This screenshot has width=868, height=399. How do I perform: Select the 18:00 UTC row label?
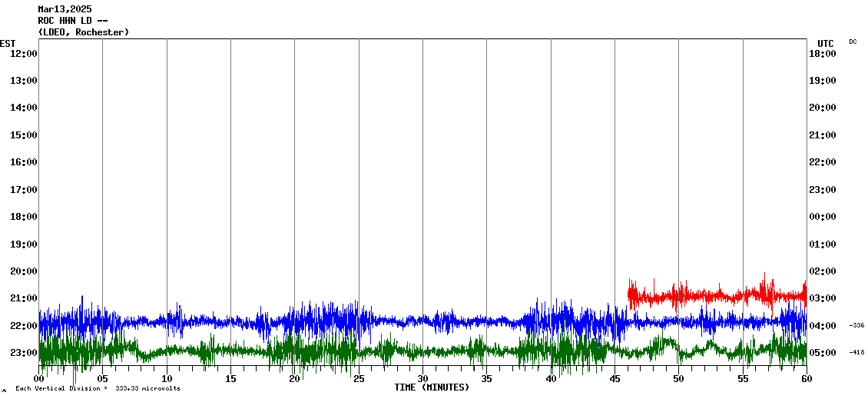pos(822,53)
